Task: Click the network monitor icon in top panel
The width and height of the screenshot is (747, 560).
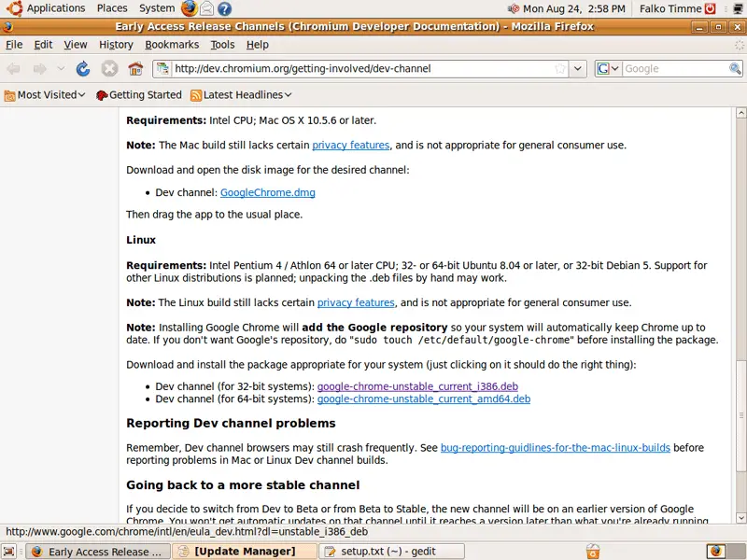Action: (x=739, y=8)
